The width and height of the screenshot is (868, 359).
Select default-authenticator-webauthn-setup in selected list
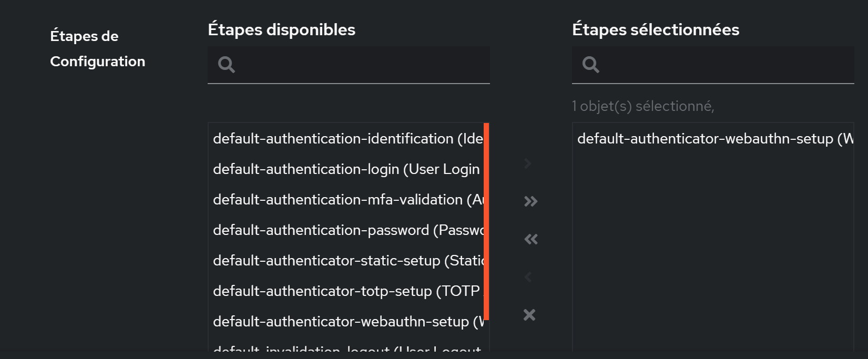(x=713, y=139)
